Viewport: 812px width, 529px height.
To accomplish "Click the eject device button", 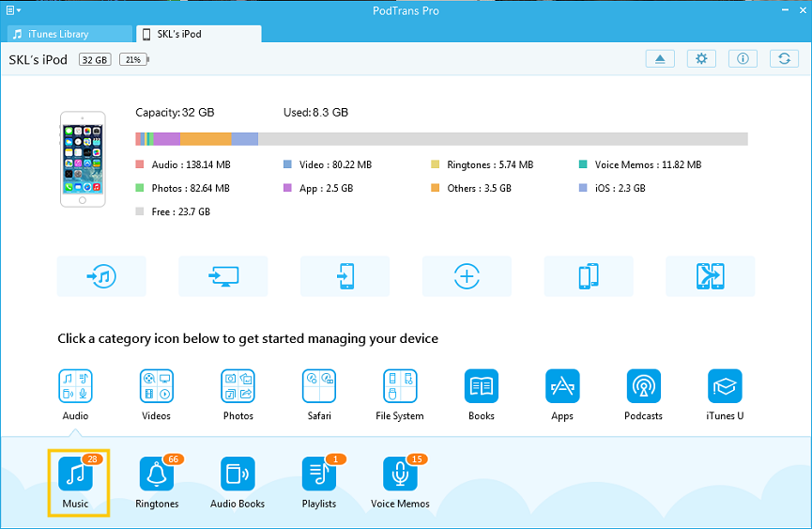I will pyautogui.click(x=660, y=59).
